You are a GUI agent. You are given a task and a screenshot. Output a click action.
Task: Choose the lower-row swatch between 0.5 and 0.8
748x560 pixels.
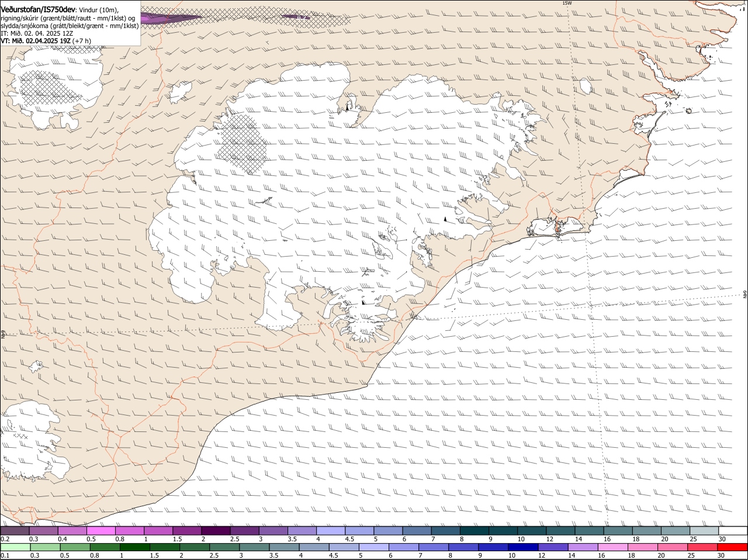[75, 547]
